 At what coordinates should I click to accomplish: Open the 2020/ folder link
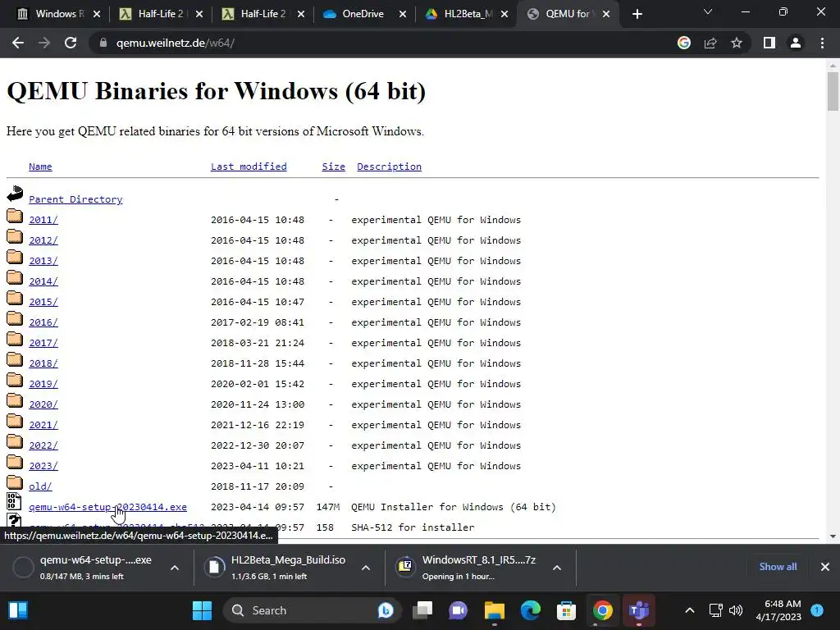43,404
